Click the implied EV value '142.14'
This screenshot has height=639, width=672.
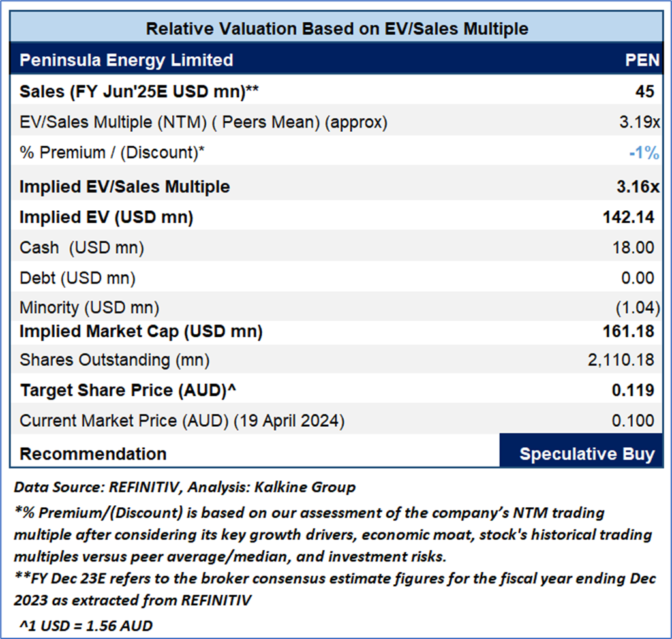point(628,217)
